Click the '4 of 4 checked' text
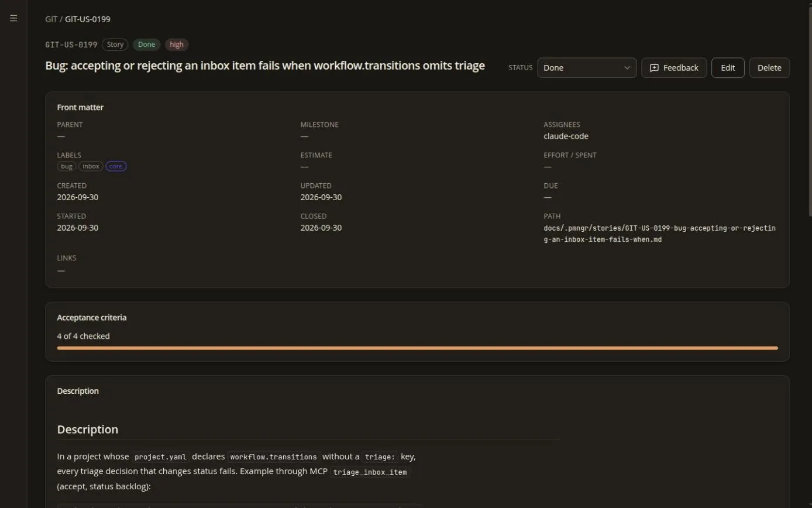Viewport: 812px width, 508px height. [x=83, y=336]
